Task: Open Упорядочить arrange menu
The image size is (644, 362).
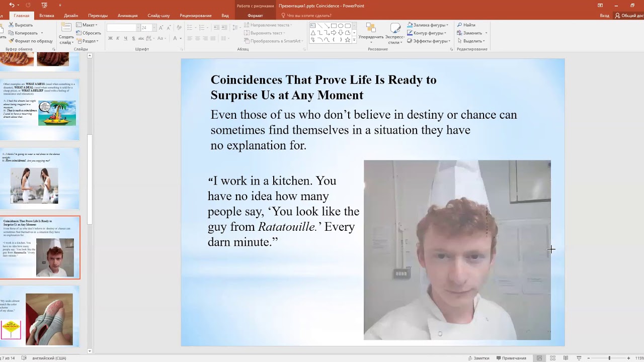Action: click(x=371, y=33)
